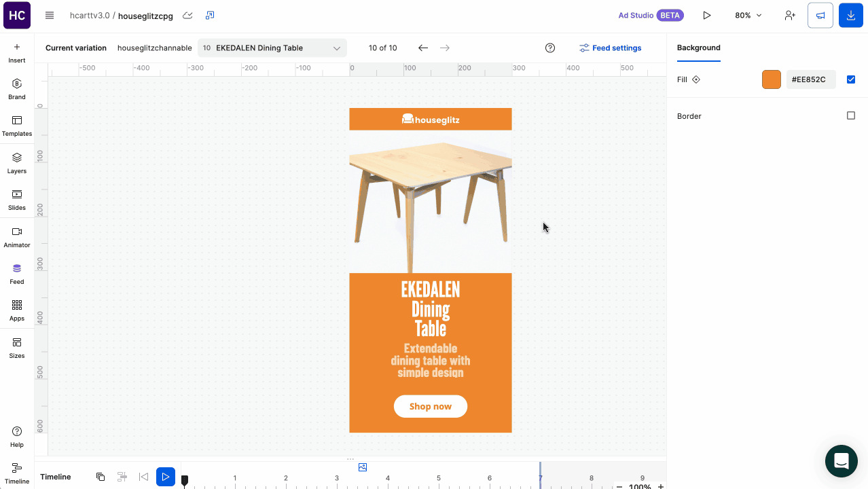The image size is (868, 489).
Task: Open the orange fill color swatch
Action: (x=772, y=79)
